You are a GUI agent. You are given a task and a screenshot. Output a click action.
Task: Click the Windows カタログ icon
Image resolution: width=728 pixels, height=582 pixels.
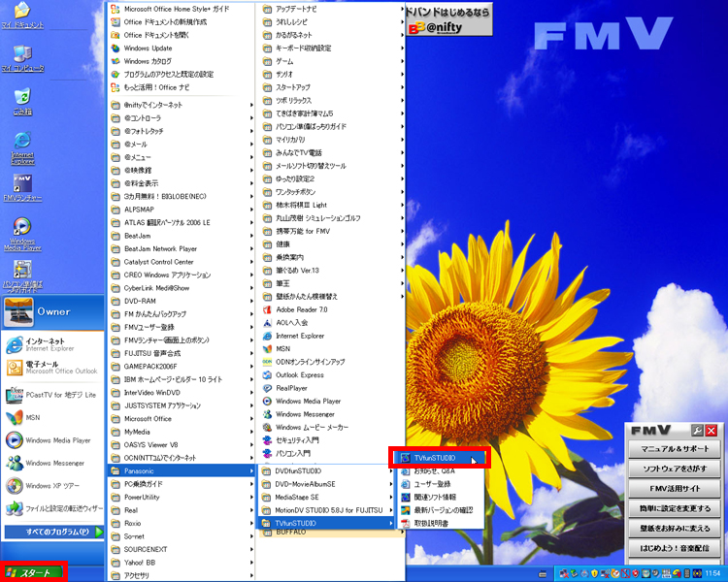point(116,61)
